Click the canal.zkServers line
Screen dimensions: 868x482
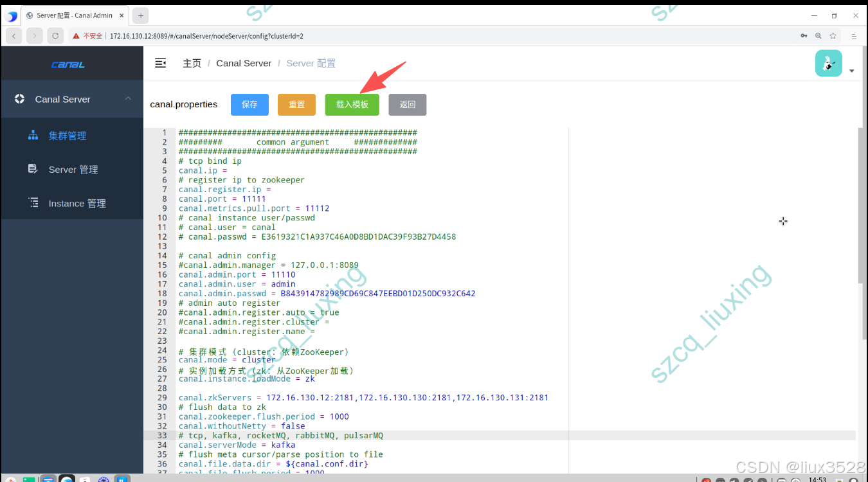point(363,398)
